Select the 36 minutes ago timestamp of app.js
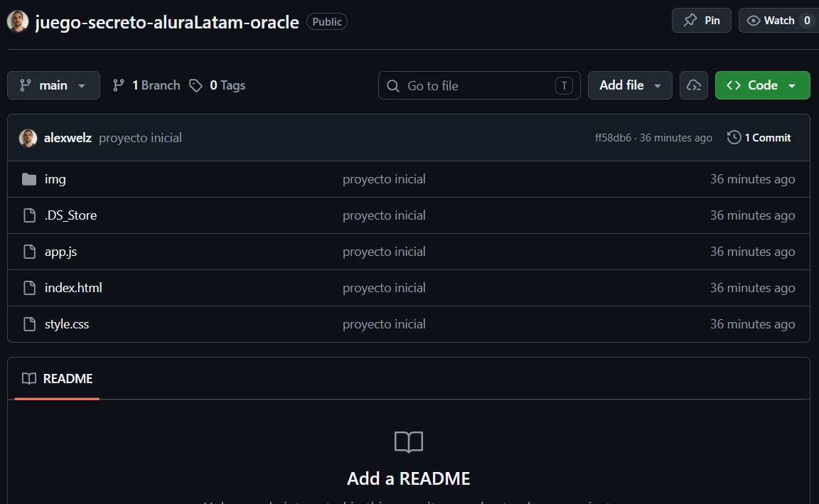 click(753, 252)
